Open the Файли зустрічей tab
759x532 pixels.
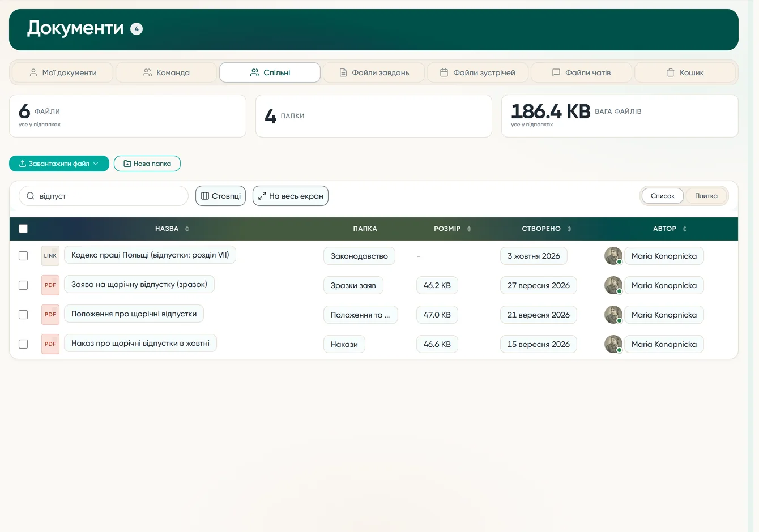[x=477, y=72]
